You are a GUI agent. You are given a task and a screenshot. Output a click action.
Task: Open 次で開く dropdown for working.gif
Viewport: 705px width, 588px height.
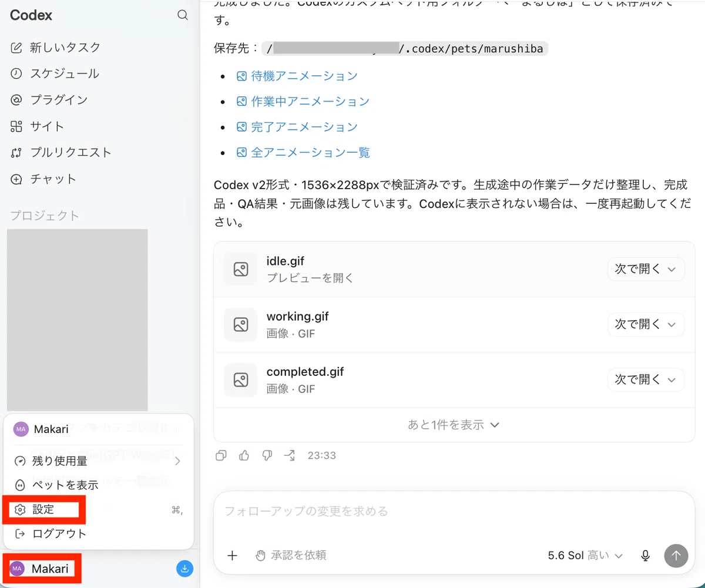646,324
